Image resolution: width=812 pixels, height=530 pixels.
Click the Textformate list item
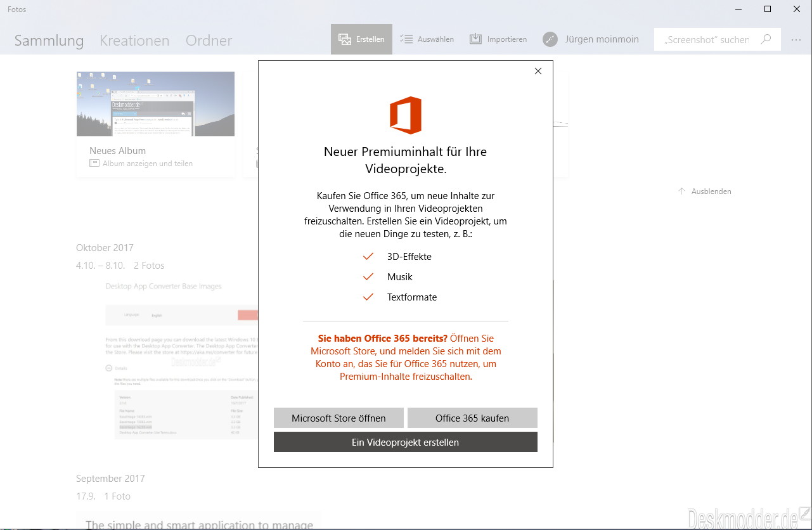tap(412, 297)
